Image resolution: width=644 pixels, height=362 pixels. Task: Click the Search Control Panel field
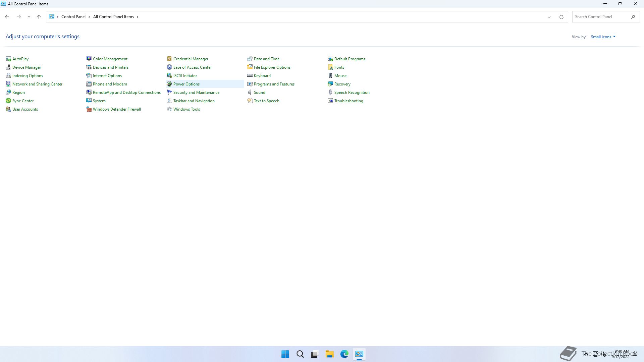tap(606, 17)
